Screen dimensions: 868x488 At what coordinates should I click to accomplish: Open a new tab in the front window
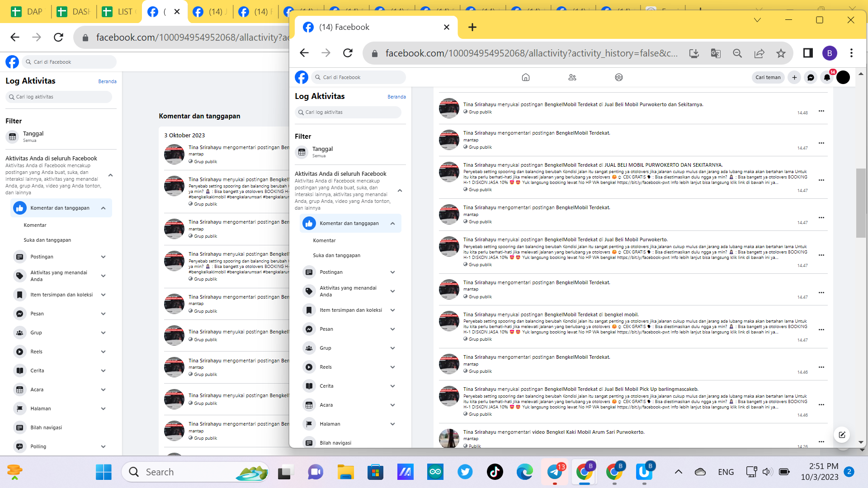coord(472,27)
